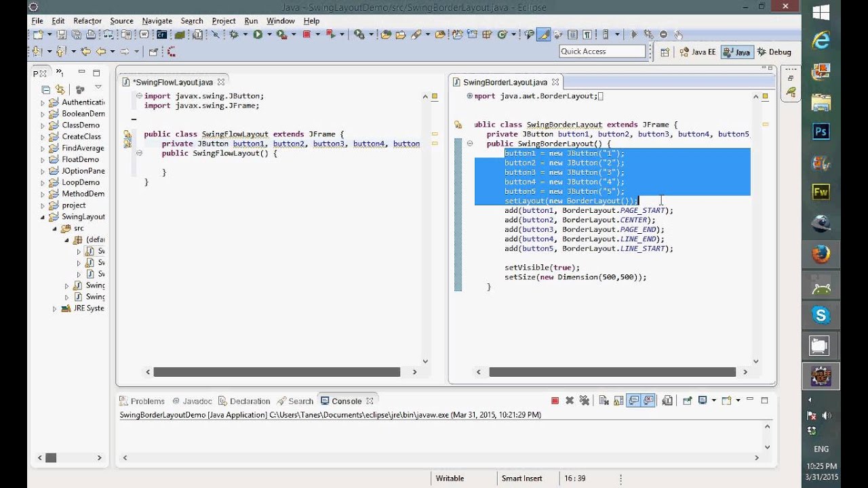Toggle Show Whitespace Characters paragraph icon
This screenshot has width=868, height=488.
587,35
